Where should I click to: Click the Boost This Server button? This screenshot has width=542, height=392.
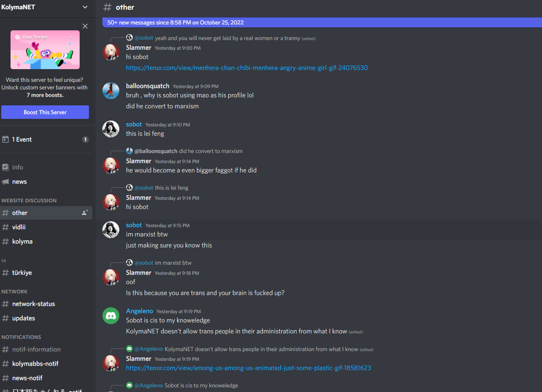(x=45, y=112)
